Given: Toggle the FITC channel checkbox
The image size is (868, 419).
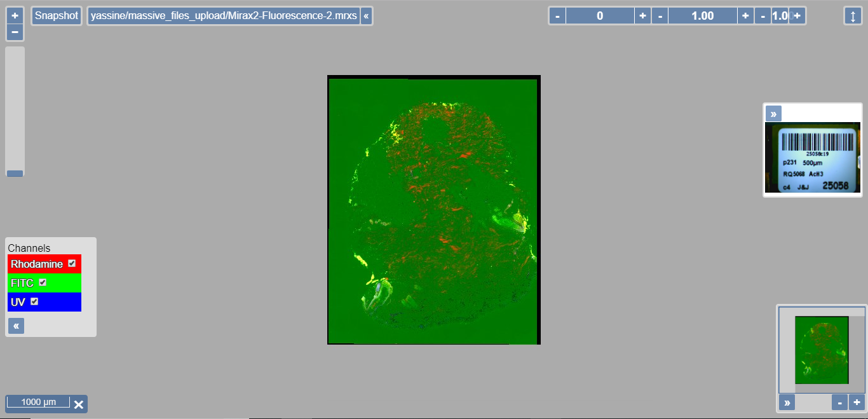Looking at the screenshot, I should 43,282.
